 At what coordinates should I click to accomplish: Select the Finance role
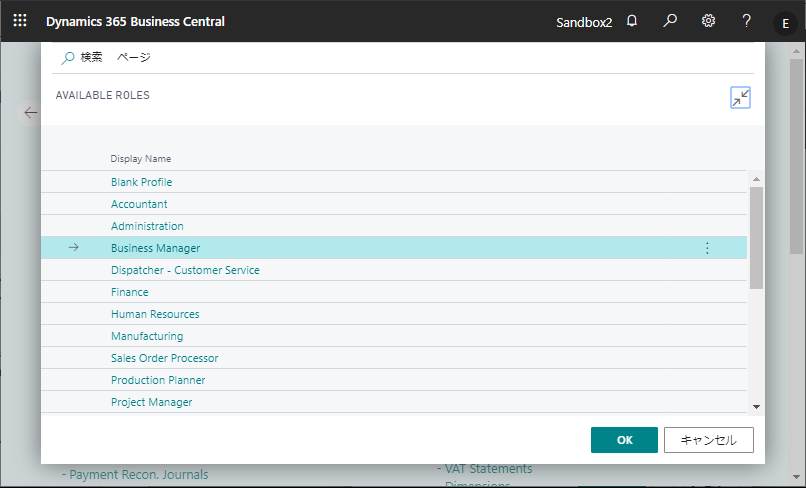(x=130, y=292)
